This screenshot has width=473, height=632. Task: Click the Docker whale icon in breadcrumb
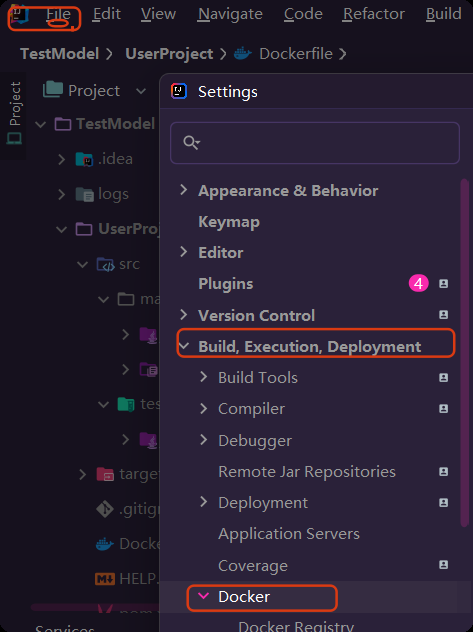[x=243, y=54]
